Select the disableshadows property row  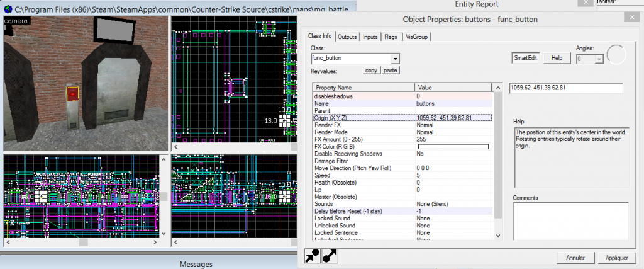click(402, 96)
